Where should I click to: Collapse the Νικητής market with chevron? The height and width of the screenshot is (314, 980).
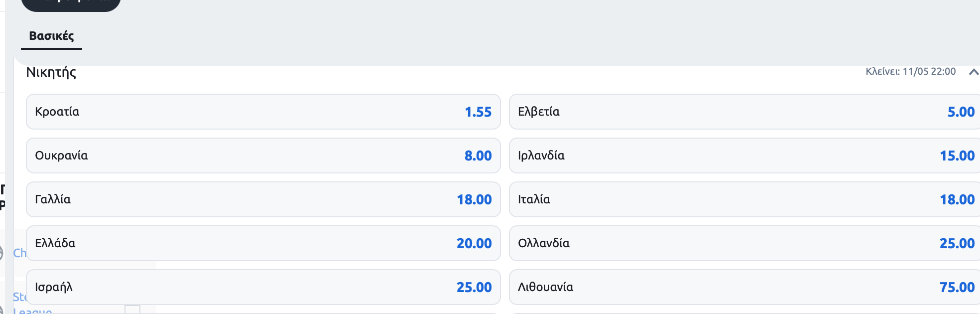click(x=974, y=72)
